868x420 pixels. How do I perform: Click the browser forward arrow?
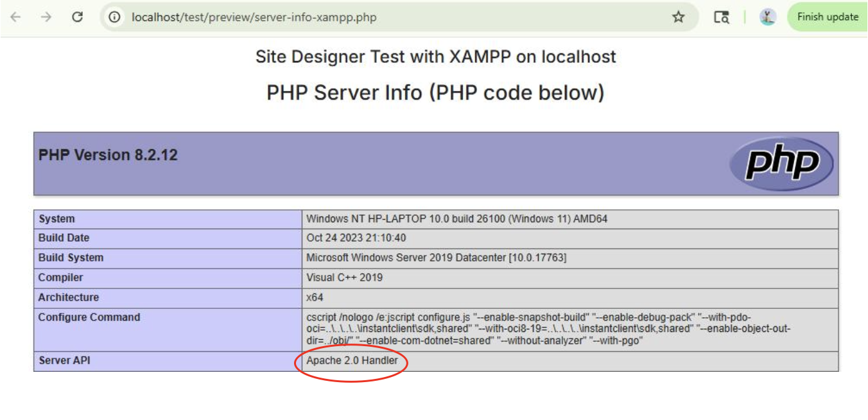pyautogui.click(x=46, y=17)
